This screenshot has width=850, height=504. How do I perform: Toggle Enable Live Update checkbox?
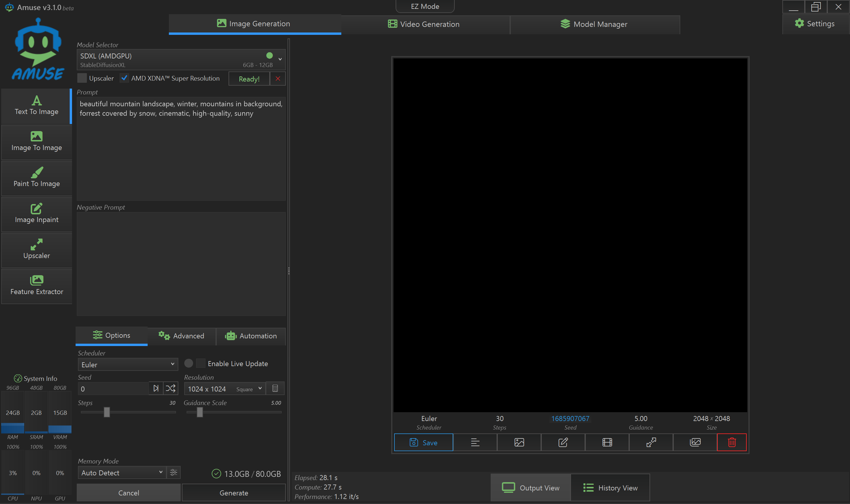tap(201, 363)
